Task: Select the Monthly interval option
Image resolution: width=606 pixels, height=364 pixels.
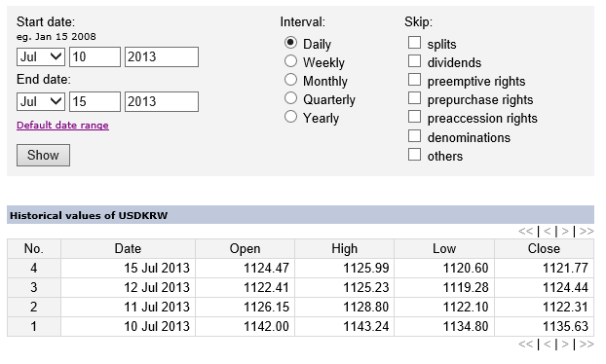Action: click(x=290, y=80)
